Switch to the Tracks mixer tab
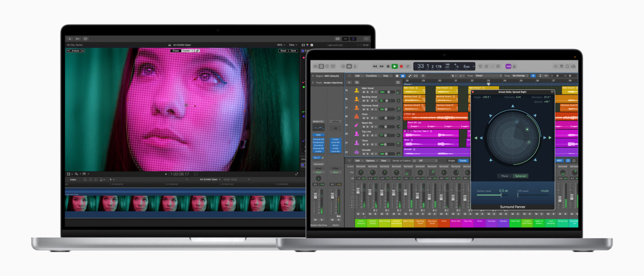 click(x=463, y=161)
